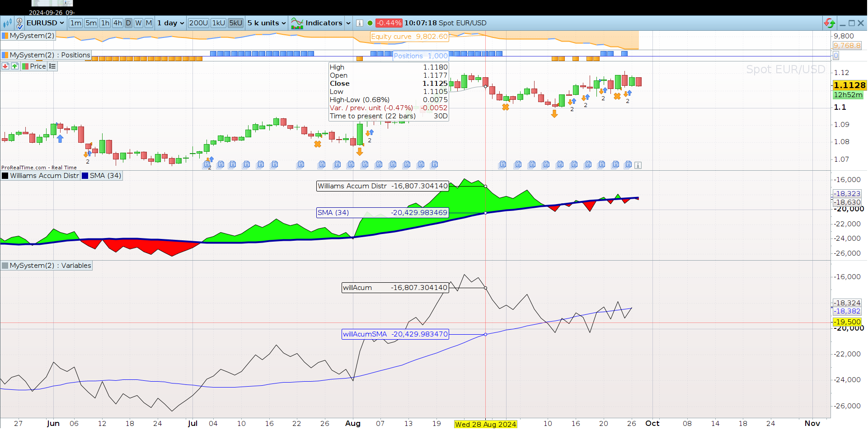Viewport: 868px width, 444px height.
Task: Click the Nov label on time axis
Action: pos(812,424)
